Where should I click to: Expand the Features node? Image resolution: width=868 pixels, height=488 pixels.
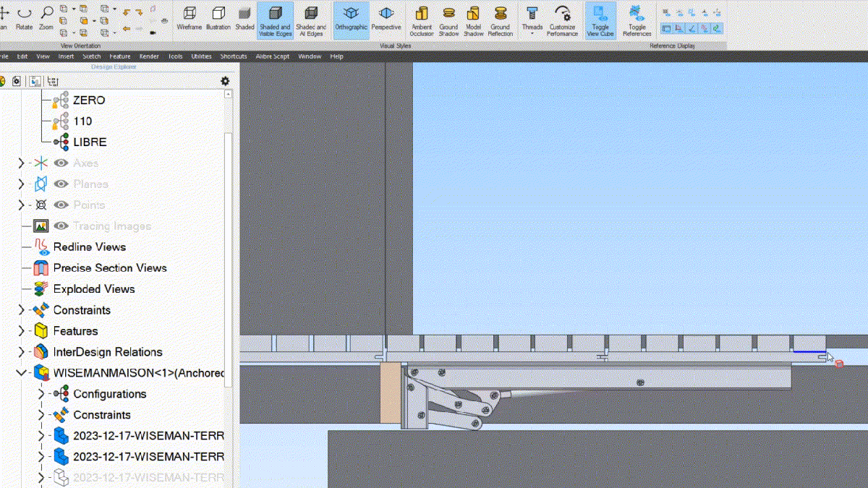21,331
